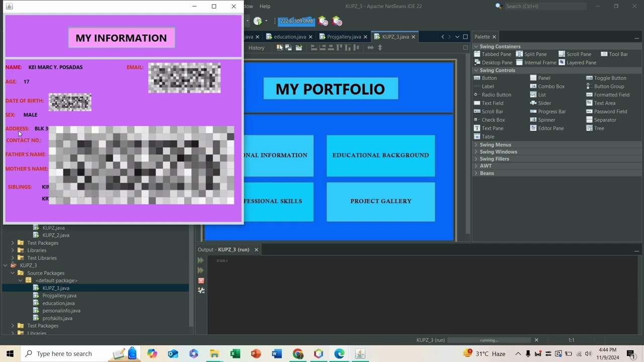644x362 pixels.
Task: Stop the running process with red stop icon
Action: pyautogui.click(x=201, y=281)
